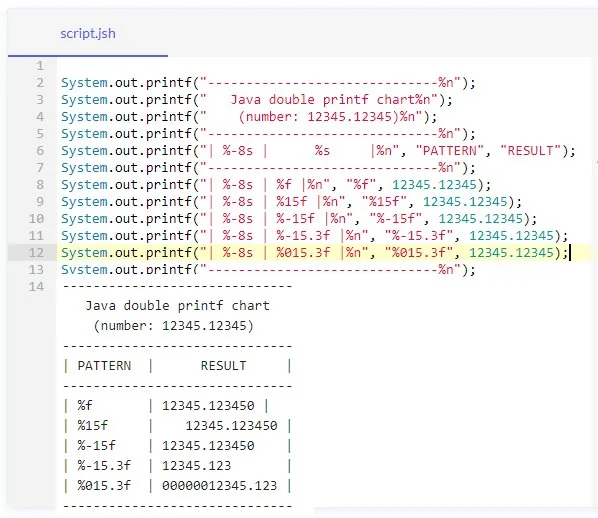Click the "%-15f" argument on line 10
The width and height of the screenshot is (598, 518).
pyautogui.click(x=396, y=219)
